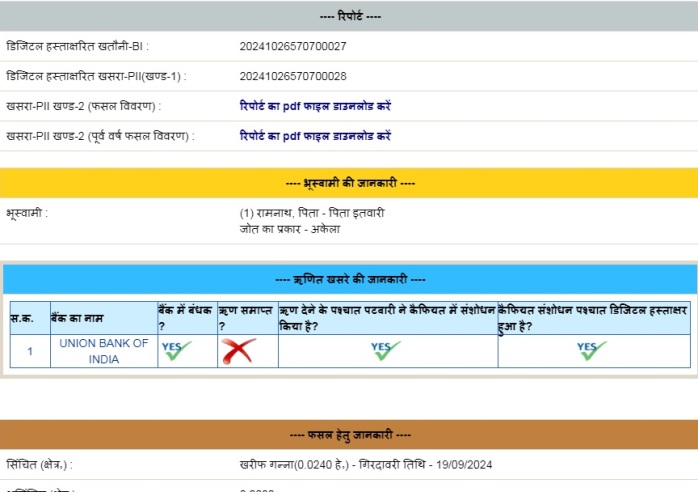Click the फसल हेतु जानकारी header
This screenshot has height=492, width=698.
click(349, 434)
